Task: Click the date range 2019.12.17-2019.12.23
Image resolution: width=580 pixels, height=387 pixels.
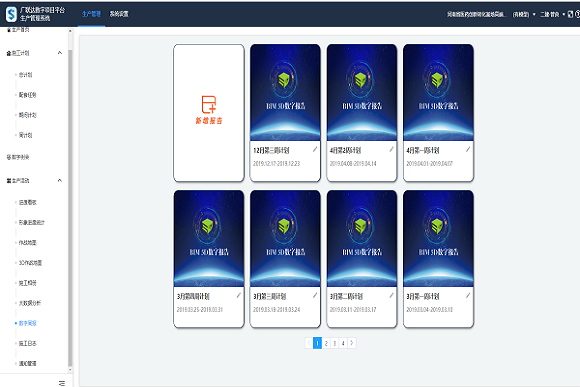Action: 277,164
